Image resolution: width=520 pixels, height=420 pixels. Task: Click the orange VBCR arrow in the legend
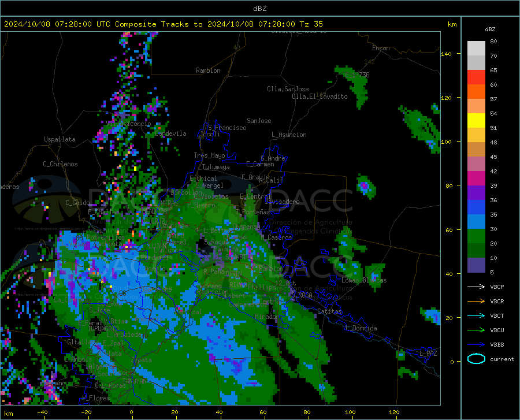click(476, 301)
